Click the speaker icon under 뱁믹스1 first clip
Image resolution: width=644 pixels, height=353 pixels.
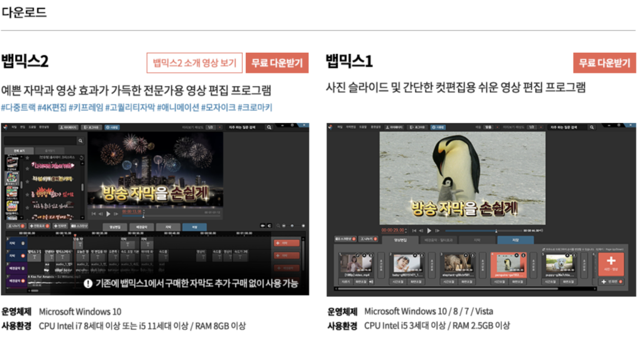371,281
